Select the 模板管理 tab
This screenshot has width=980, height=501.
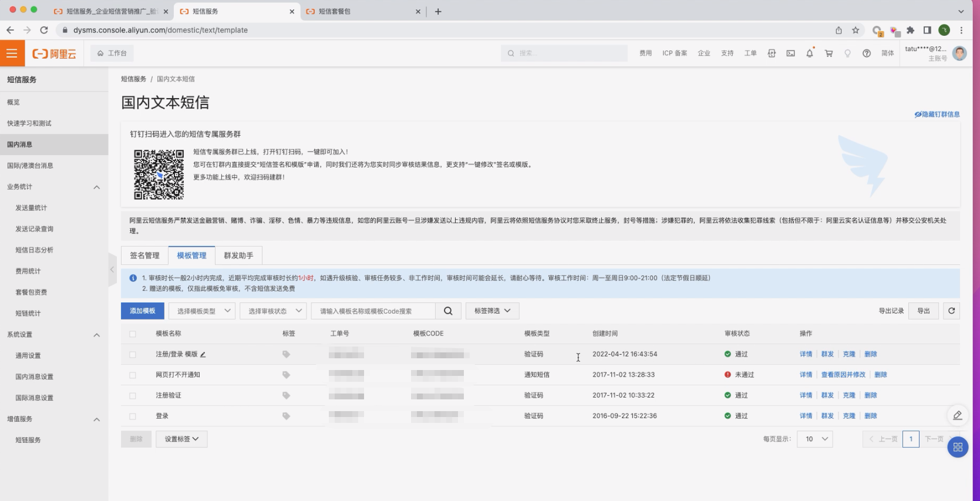[191, 255]
